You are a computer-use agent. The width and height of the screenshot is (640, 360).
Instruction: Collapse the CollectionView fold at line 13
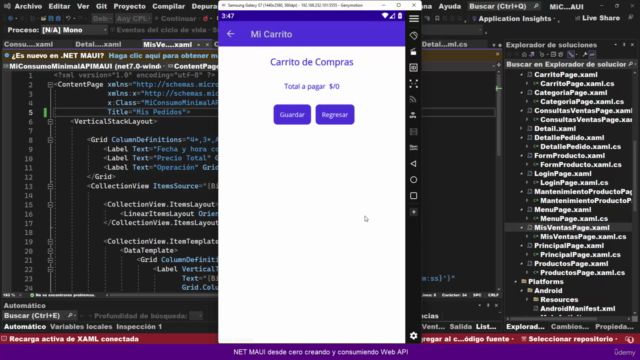50,186
